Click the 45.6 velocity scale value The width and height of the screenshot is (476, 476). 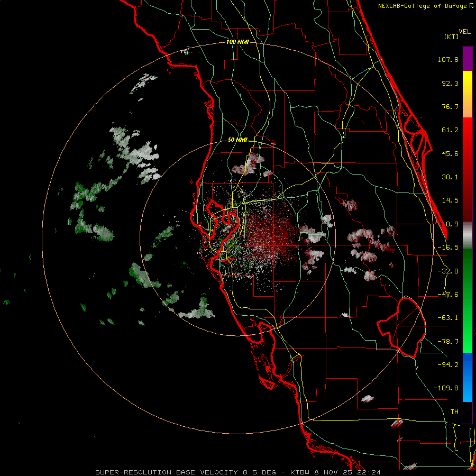pyautogui.click(x=450, y=153)
